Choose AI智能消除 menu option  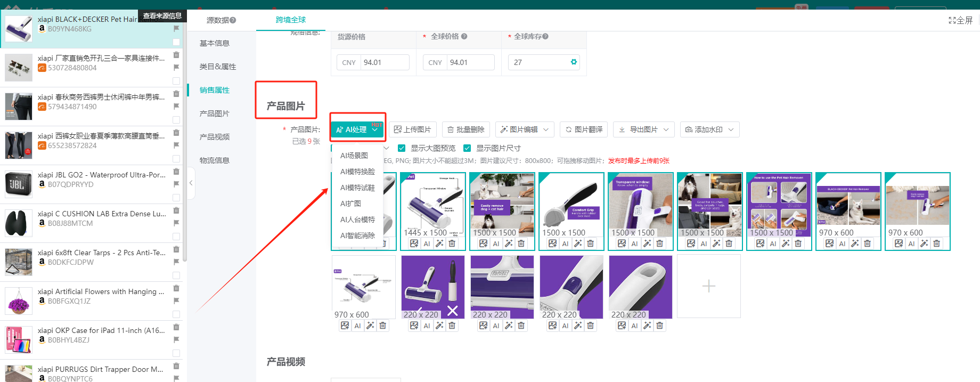(x=357, y=235)
